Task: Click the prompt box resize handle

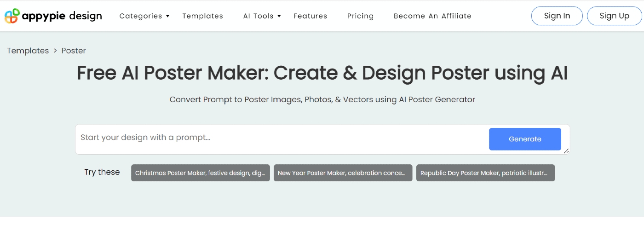Action: coord(566,151)
